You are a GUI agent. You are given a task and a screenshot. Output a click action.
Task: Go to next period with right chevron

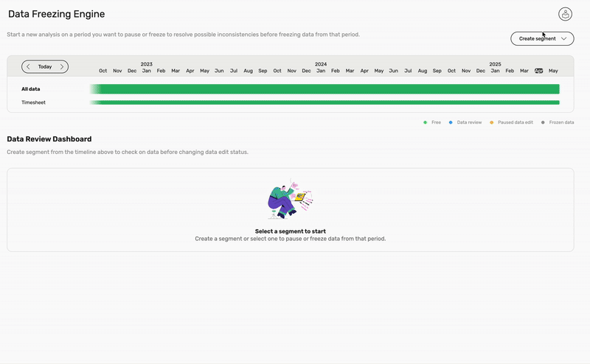(62, 66)
